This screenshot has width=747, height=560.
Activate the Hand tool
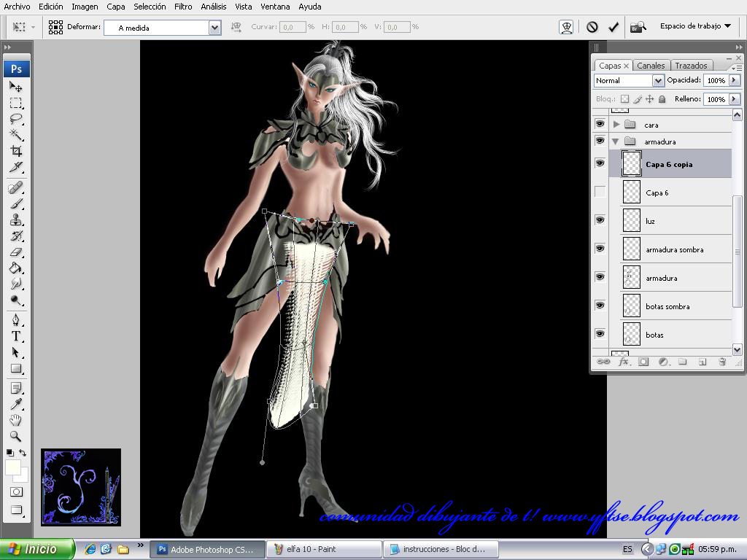(16, 420)
